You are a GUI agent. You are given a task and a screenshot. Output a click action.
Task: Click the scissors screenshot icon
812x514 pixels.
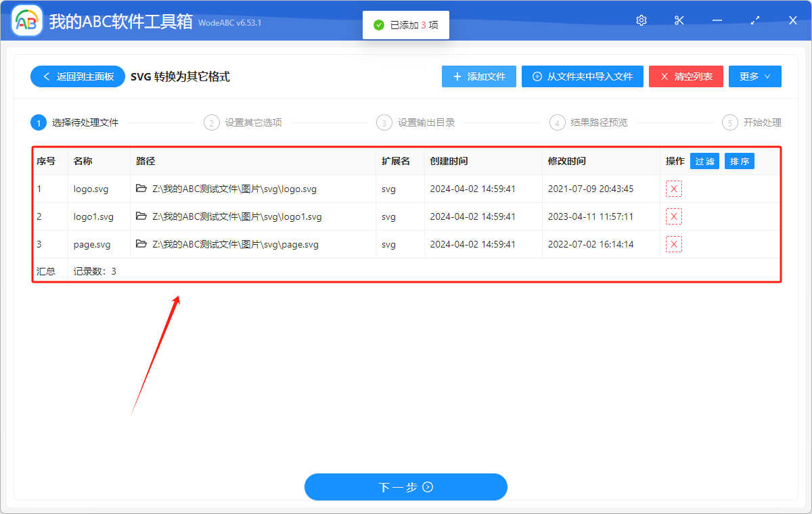pos(679,20)
